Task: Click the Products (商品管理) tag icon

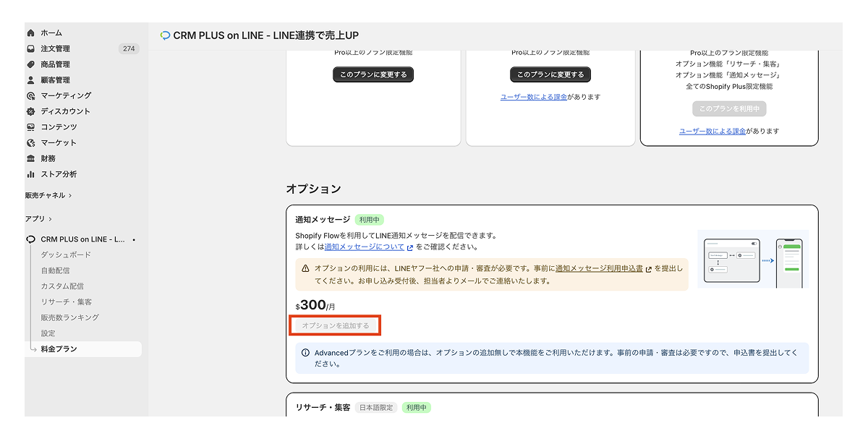Action: pyautogui.click(x=30, y=64)
